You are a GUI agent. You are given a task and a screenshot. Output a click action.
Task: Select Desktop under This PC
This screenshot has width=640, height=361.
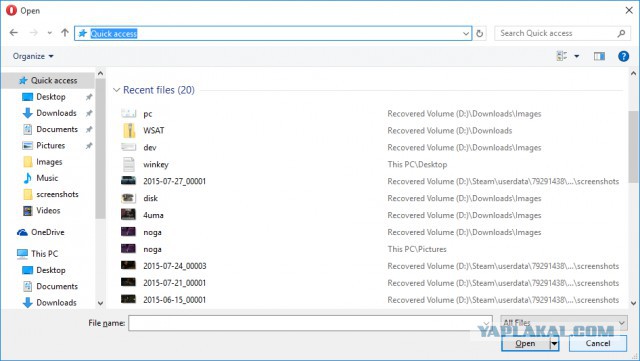51,270
